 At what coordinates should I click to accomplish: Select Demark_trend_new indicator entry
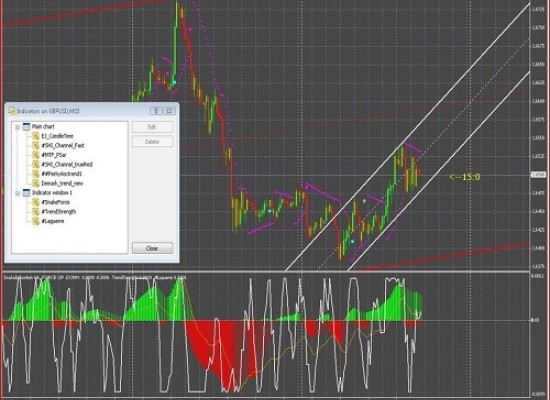click(62, 184)
